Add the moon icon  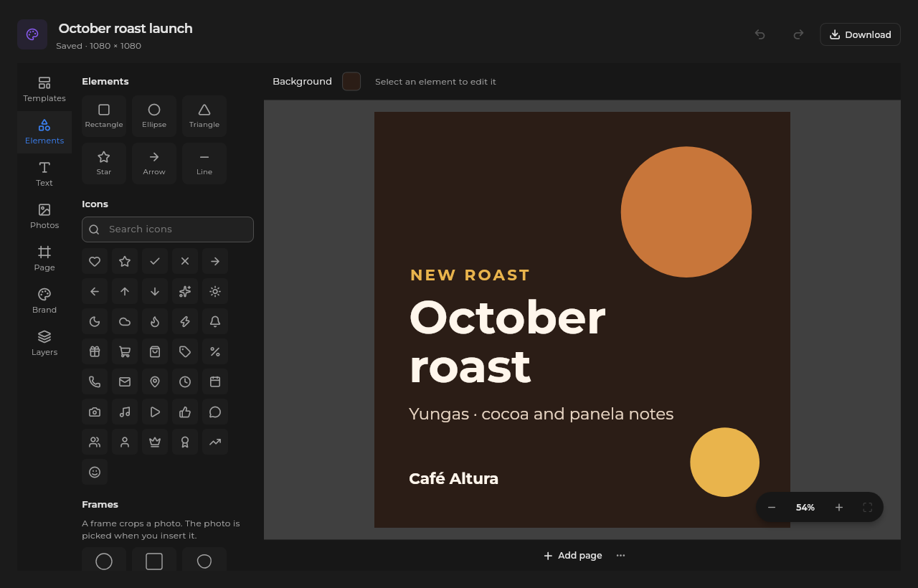95,321
